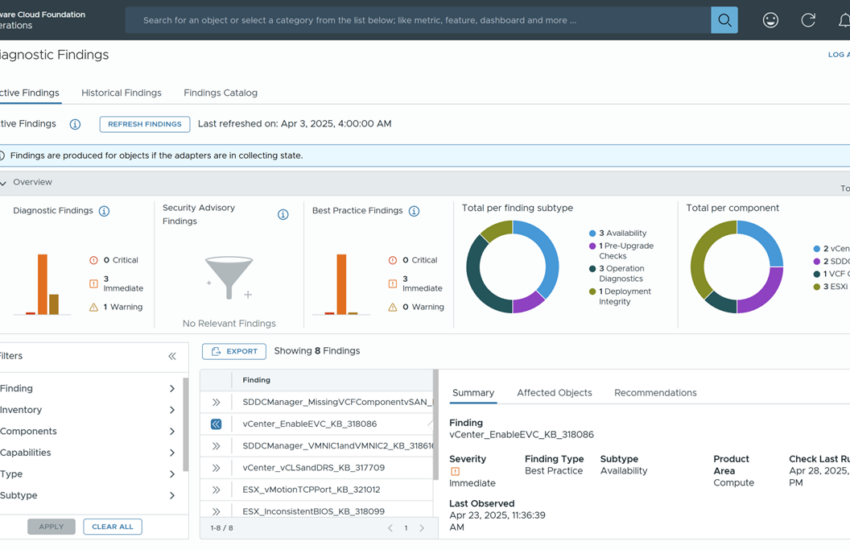
Task: Click info icon beside Best Practice Findings
Action: (414, 211)
